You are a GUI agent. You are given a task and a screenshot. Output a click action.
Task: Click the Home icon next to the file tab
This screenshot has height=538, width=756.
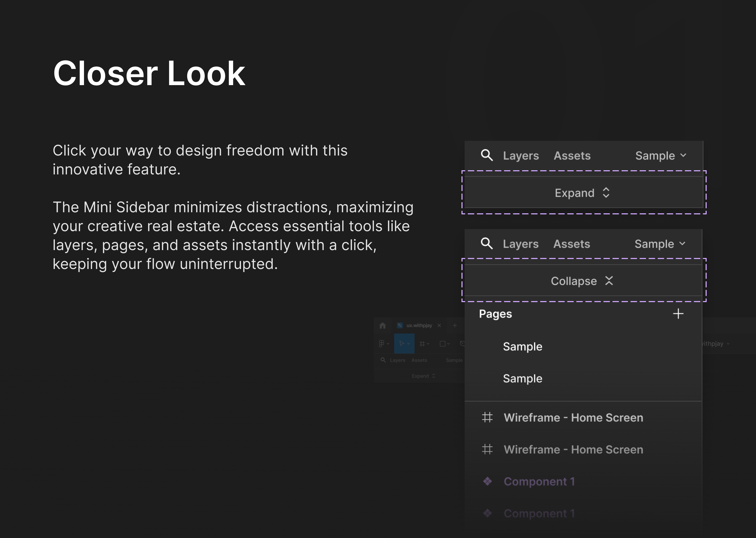tap(383, 326)
